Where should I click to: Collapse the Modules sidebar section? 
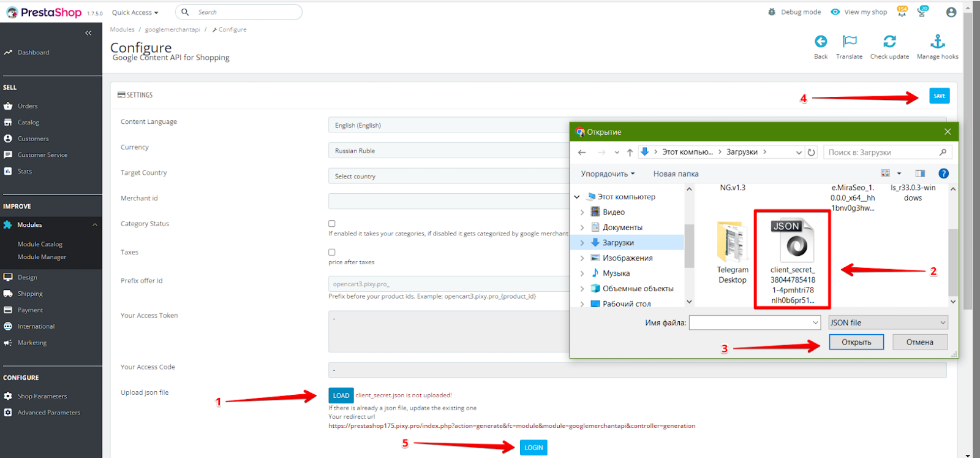click(95, 225)
